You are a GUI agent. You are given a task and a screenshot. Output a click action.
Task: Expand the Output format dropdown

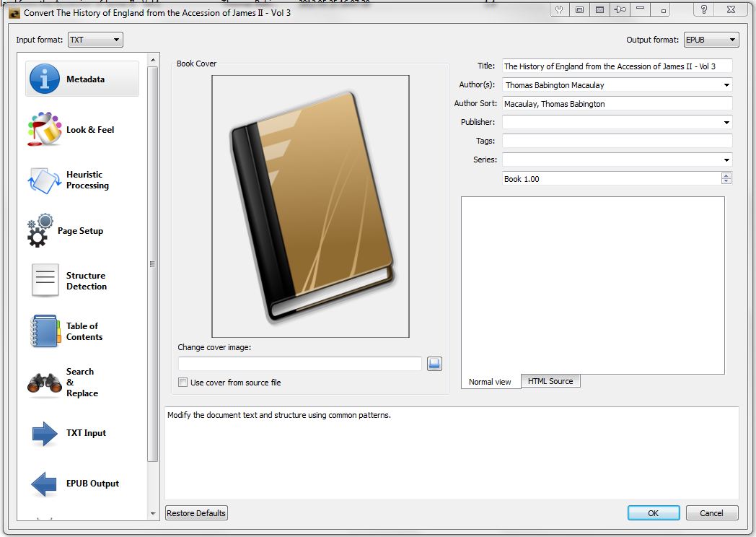pyautogui.click(x=711, y=40)
